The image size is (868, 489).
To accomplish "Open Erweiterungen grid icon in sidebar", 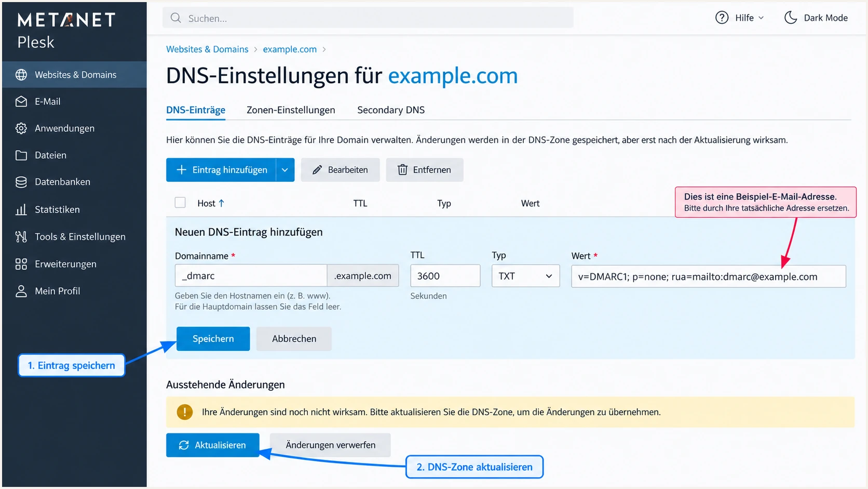I will (x=21, y=264).
